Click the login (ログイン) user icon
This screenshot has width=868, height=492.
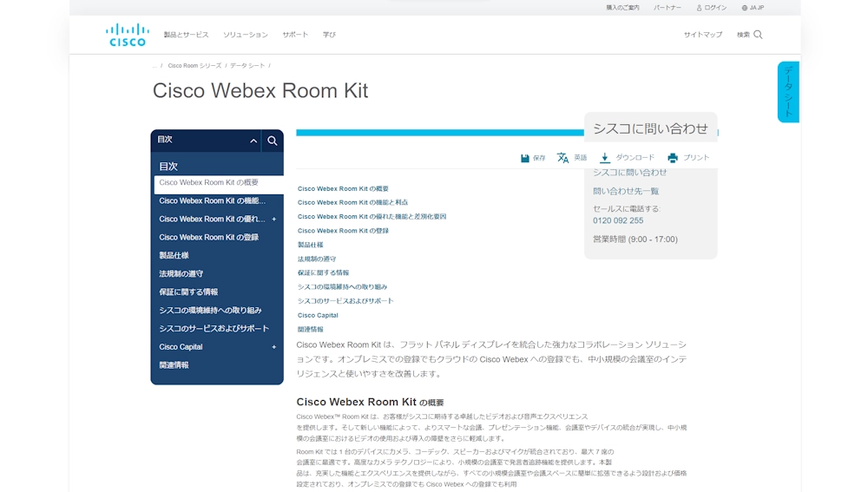click(698, 8)
